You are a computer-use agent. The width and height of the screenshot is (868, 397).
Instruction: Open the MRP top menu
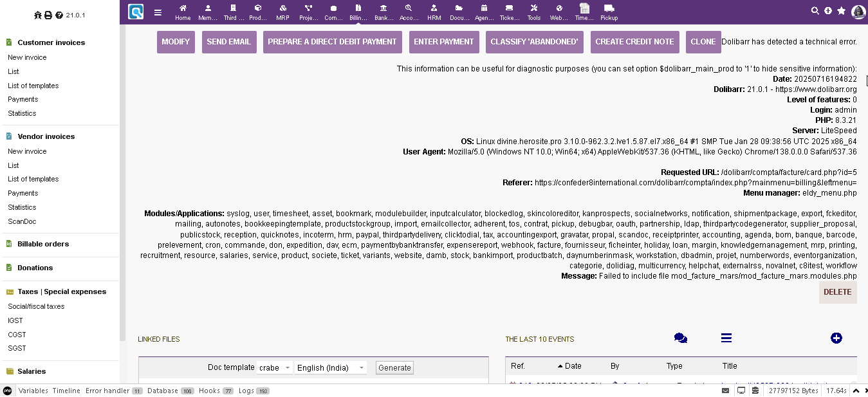(x=283, y=12)
